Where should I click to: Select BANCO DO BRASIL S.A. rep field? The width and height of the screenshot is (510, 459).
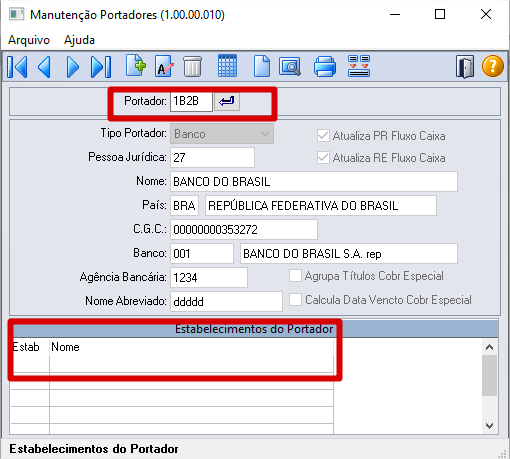click(x=349, y=253)
